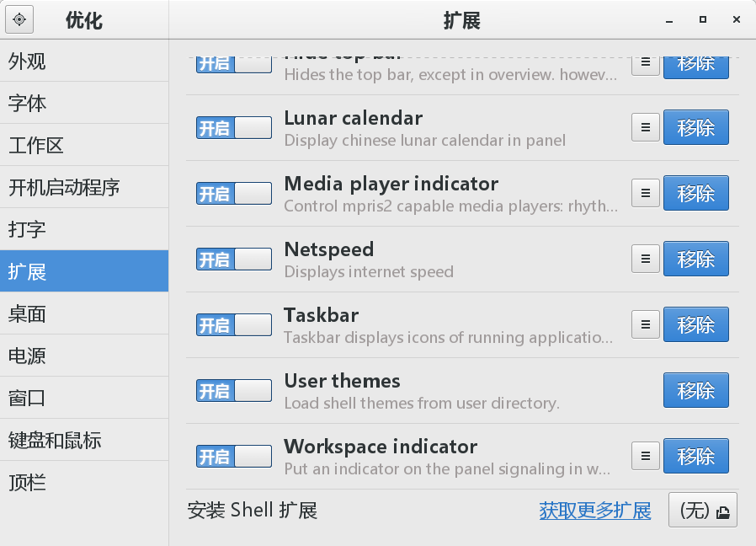Screen dimensions: 756x546
Task: Disable the Netspeed extension switch
Action: point(234,259)
